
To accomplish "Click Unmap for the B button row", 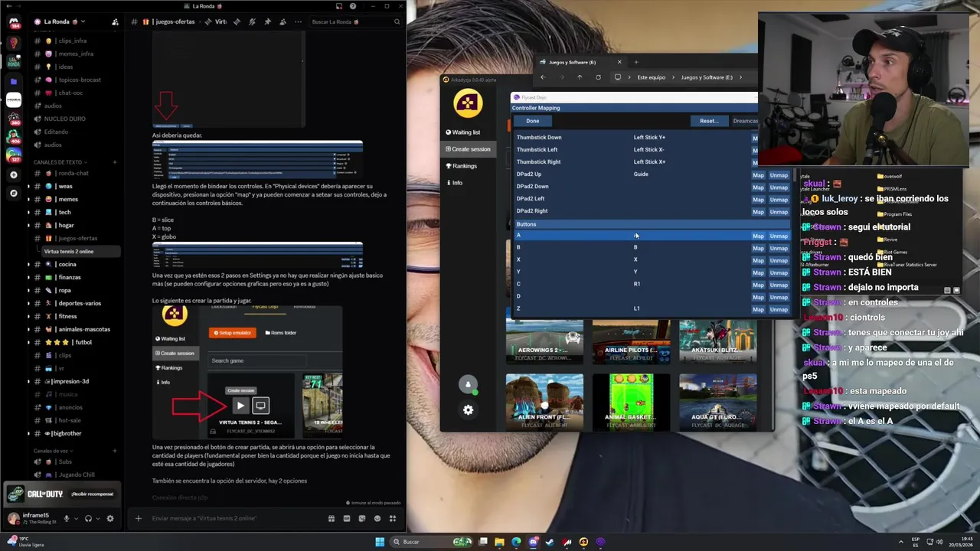I will pyautogui.click(x=779, y=249).
